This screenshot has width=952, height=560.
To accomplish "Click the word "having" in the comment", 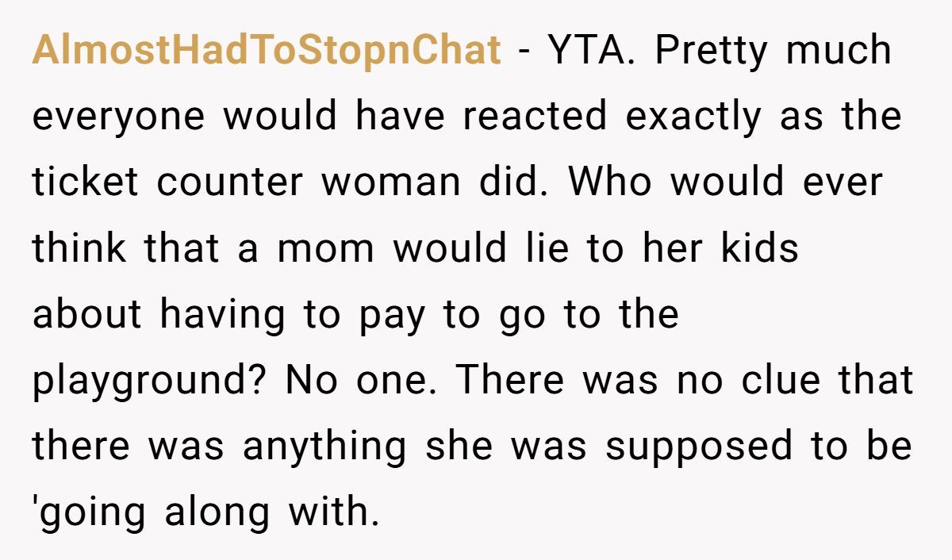I will [221, 314].
